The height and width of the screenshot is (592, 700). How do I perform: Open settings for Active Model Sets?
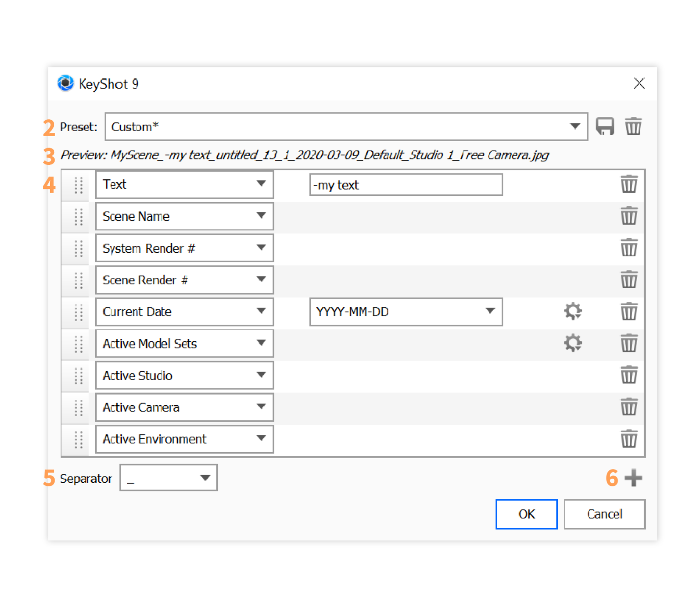pos(573,343)
